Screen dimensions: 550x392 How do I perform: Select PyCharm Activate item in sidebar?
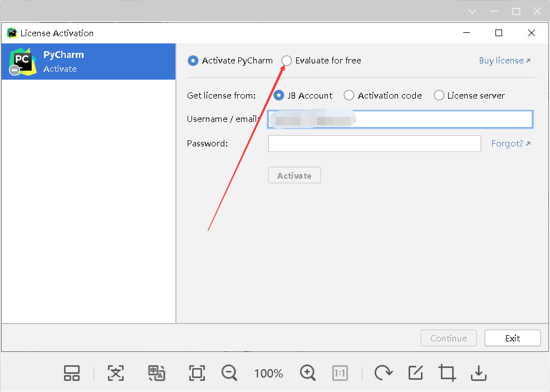click(89, 61)
